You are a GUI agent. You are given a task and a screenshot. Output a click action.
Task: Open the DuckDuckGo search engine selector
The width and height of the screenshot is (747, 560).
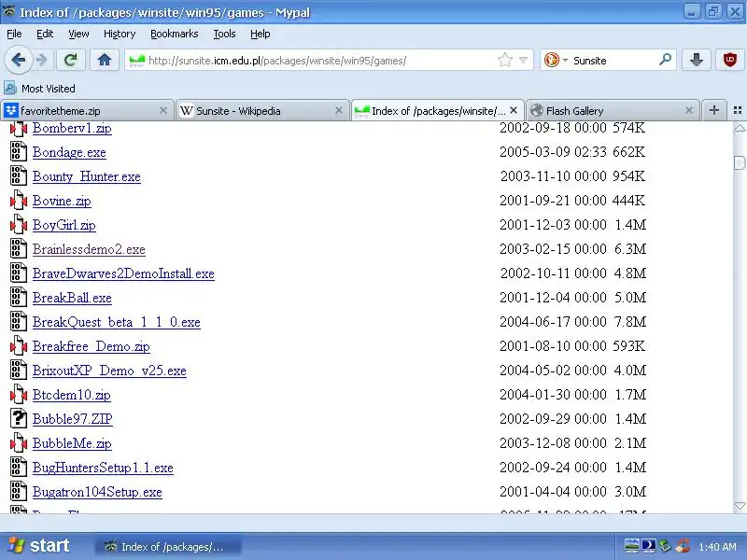tap(556, 61)
